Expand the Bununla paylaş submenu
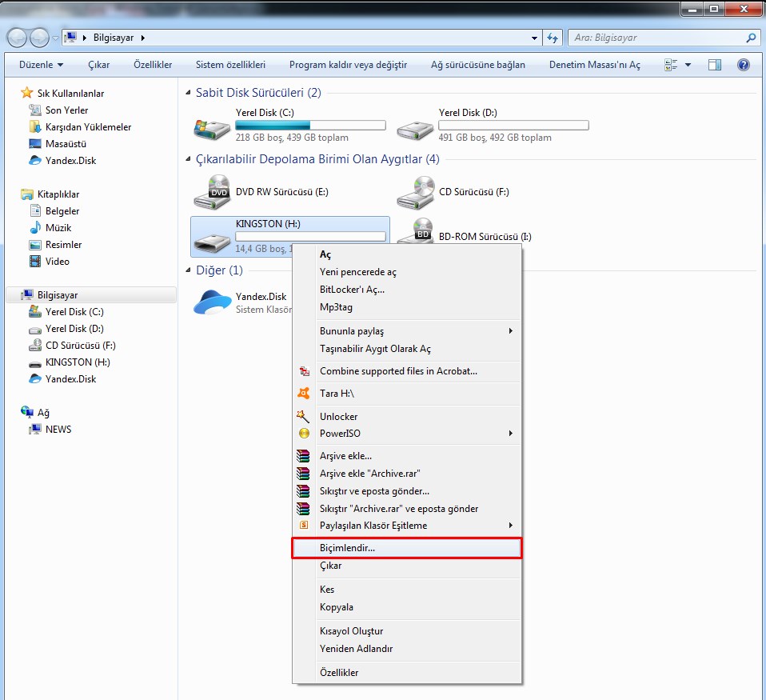 511,331
